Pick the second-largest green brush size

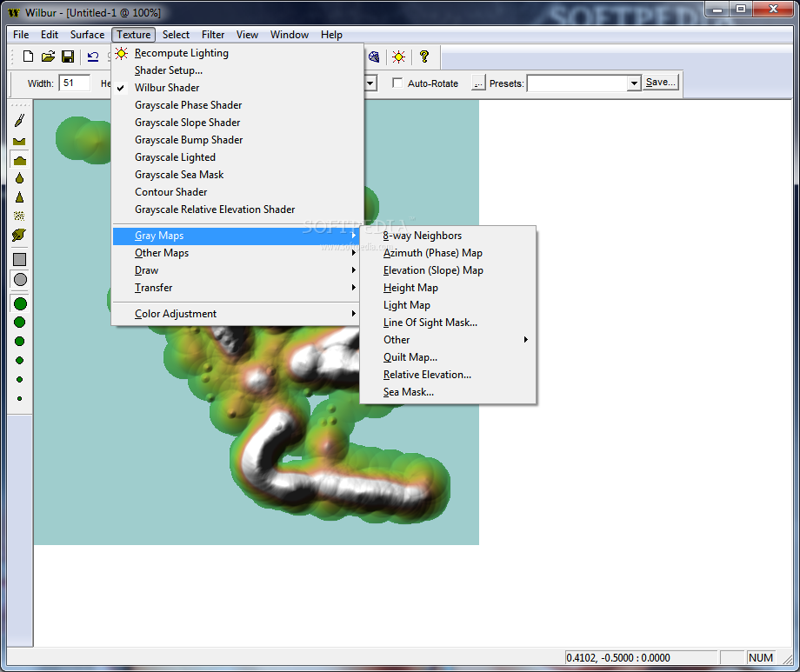click(x=20, y=323)
